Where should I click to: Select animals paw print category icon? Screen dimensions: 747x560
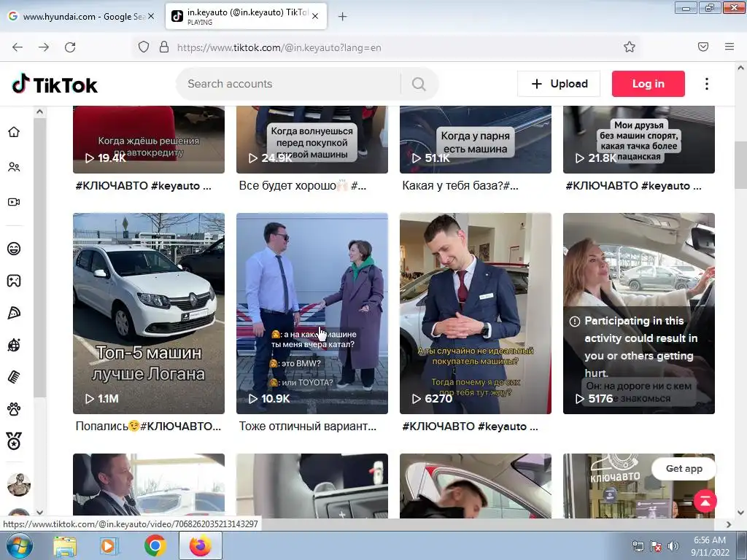tap(14, 409)
